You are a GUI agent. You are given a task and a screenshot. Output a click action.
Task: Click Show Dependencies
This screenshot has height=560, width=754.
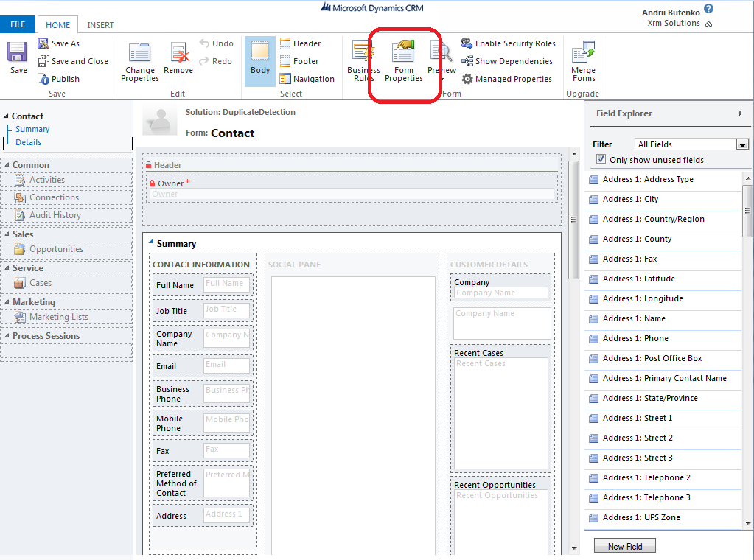(x=507, y=61)
